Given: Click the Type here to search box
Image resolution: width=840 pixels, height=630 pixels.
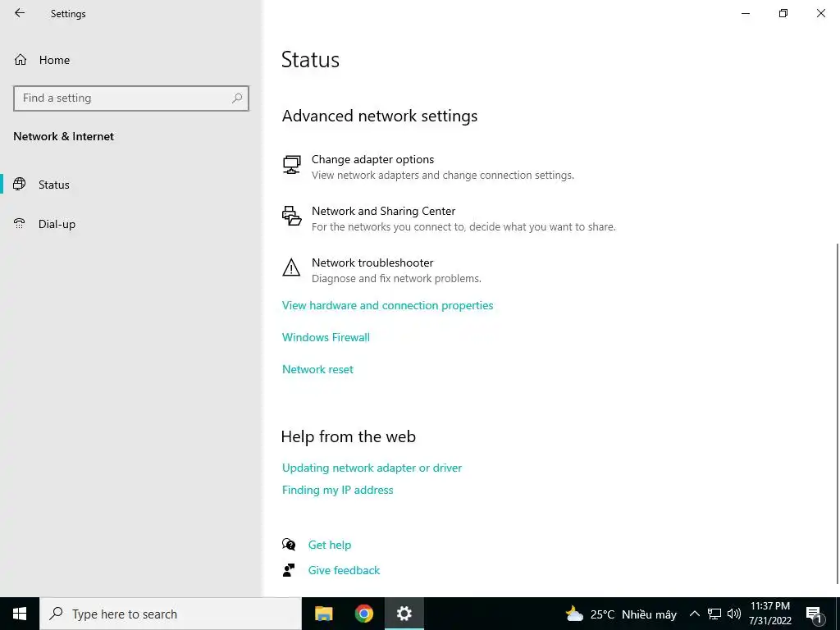Looking at the screenshot, I should tap(171, 614).
